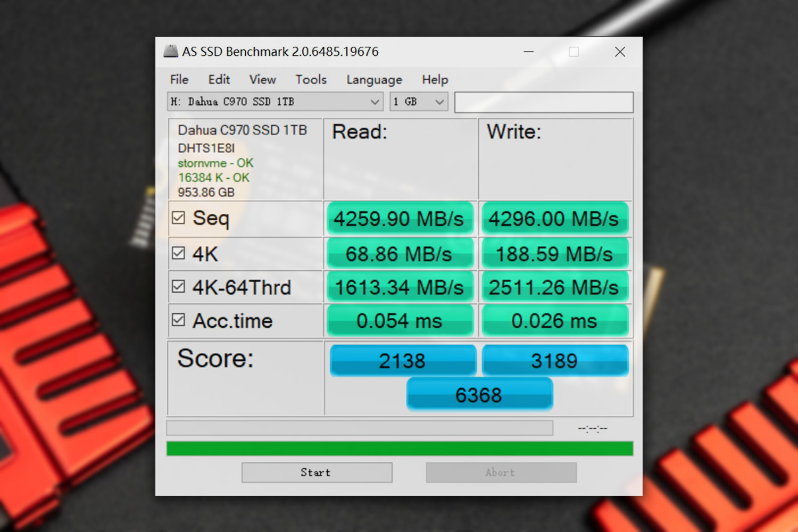Click the grayed-out Abort button
Viewport: 798px width, 532px height.
501,472
